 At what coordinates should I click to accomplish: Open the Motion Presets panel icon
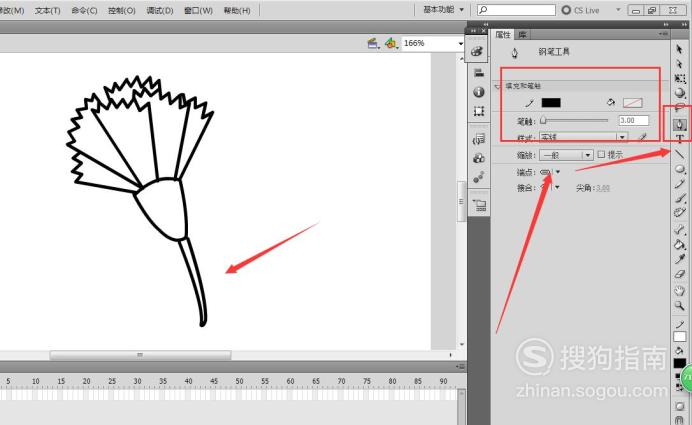coord(479,177)
